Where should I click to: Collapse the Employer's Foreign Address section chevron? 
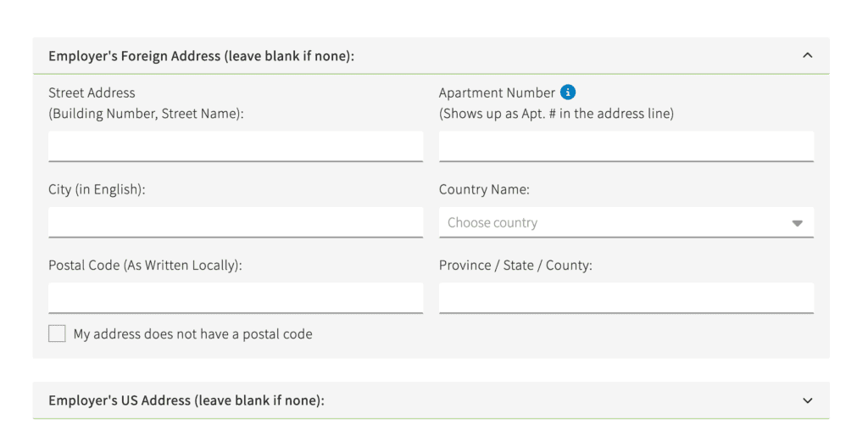coord(807,56)
